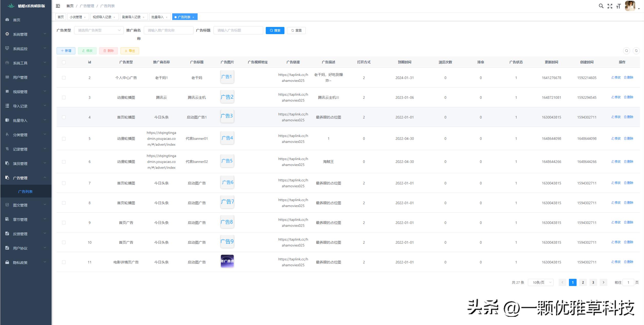Image resolution: width=644 pixels, height=325 pixels.
Task: Click the 视频管理 sidebar icon
Action: point(7,91)
